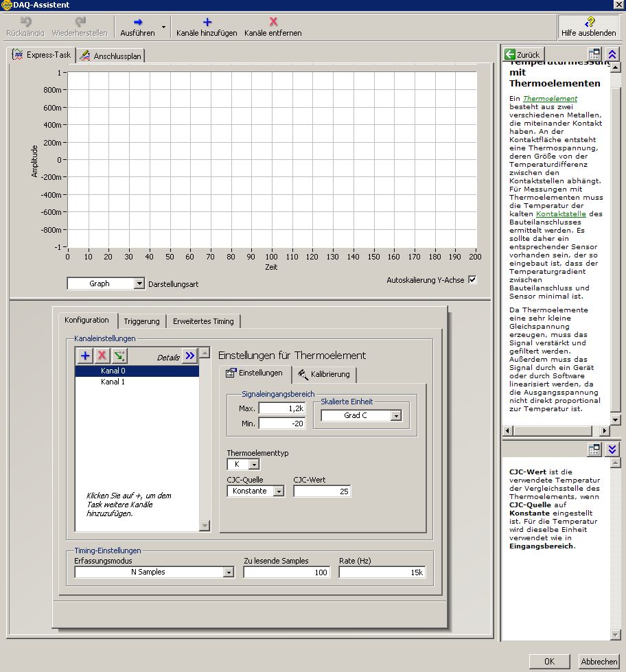Click the red X delete-channel icon
Screen dimensions: 626x672
[x=102, y=356]
